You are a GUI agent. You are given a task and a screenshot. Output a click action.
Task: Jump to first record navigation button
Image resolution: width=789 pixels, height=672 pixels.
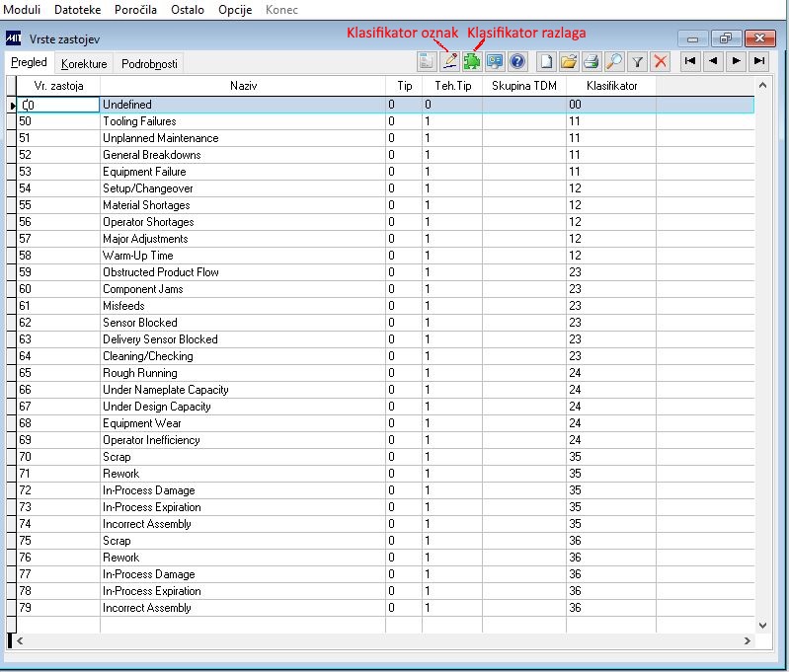690,61
